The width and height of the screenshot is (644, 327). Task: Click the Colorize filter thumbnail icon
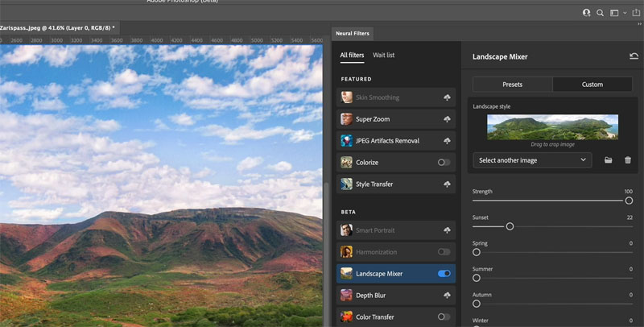coord(347,162)
